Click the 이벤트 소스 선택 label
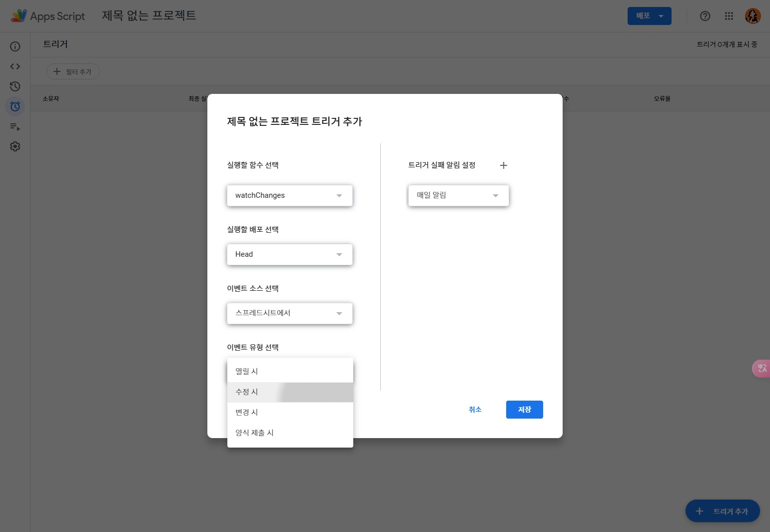Screen dimensions: 770x532 pos(253,289)
